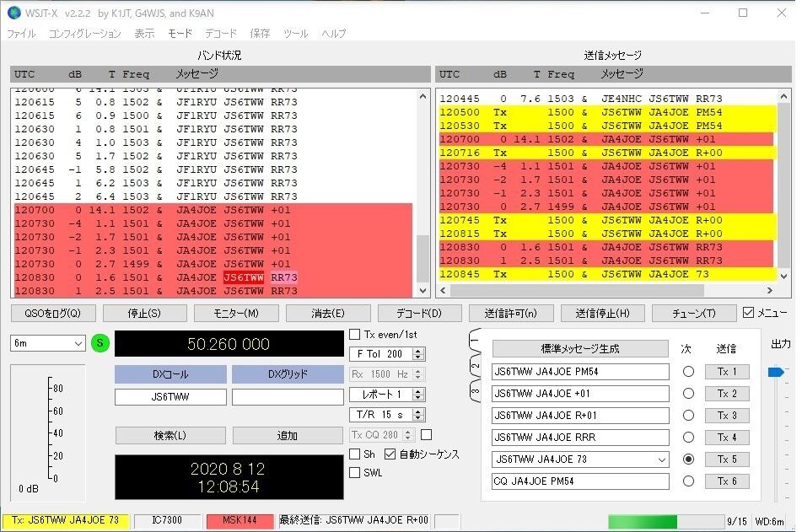Select the 次 radio for Tx 3

tap(688, 416)
